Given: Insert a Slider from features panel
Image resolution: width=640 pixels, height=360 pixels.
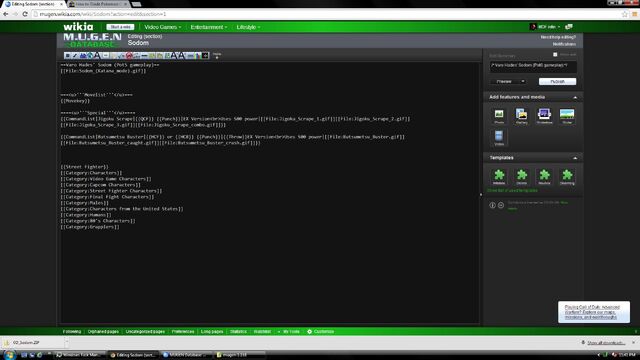Looking at the screenshot, I should [567, 116].
